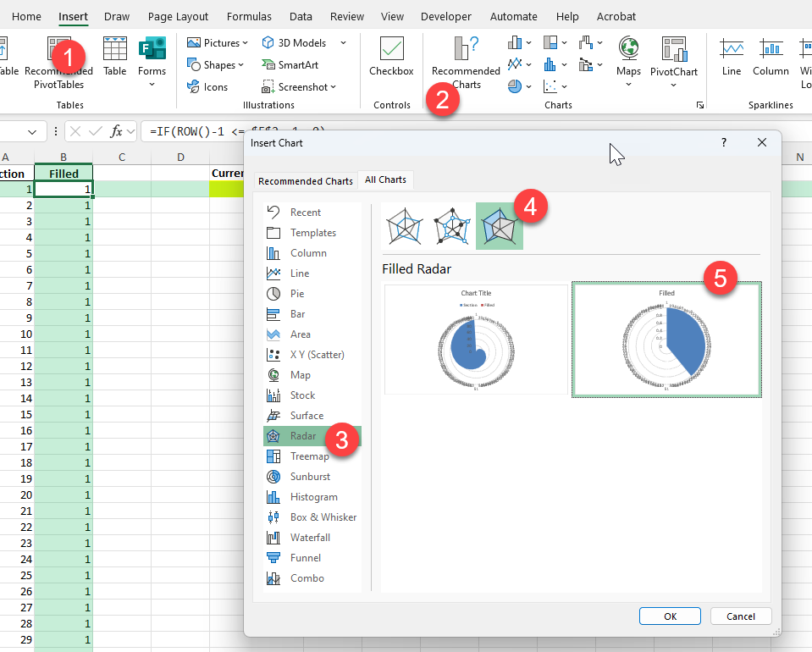Select Stock chart type in dialog

[x=312, y=395]
